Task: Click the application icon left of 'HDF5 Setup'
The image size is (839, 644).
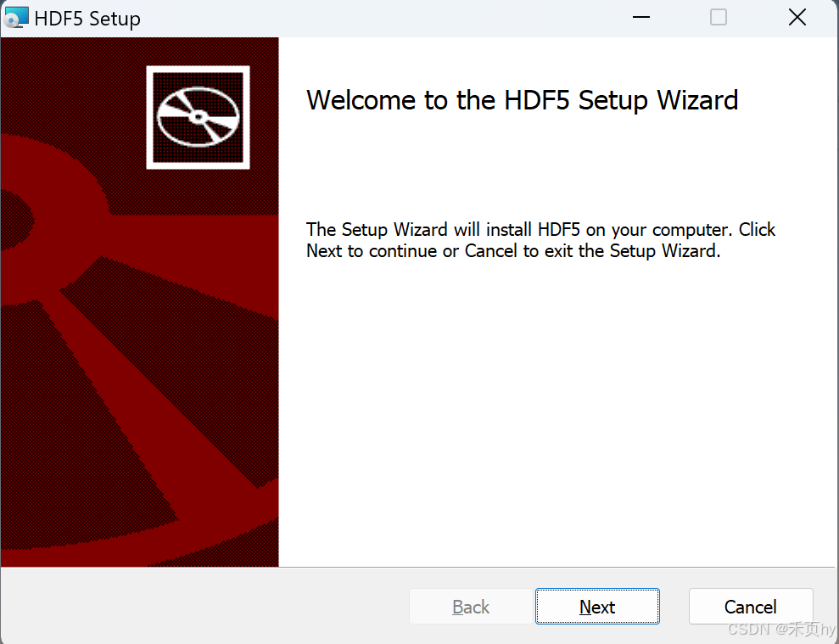Action: click(x=15, y=16)
